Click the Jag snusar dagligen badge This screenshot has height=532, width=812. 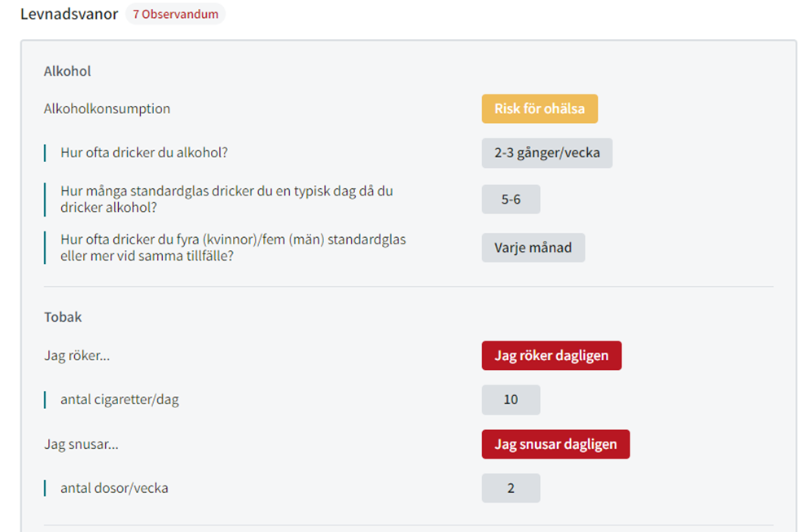pos(555,444)
